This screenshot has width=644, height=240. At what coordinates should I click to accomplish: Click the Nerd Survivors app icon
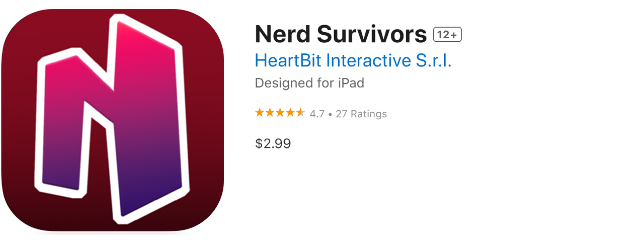(x=113, y=120)
